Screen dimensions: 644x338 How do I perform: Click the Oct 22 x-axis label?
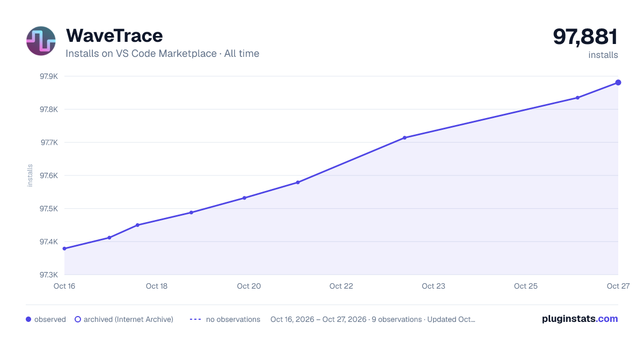click(x=341, y=286)
